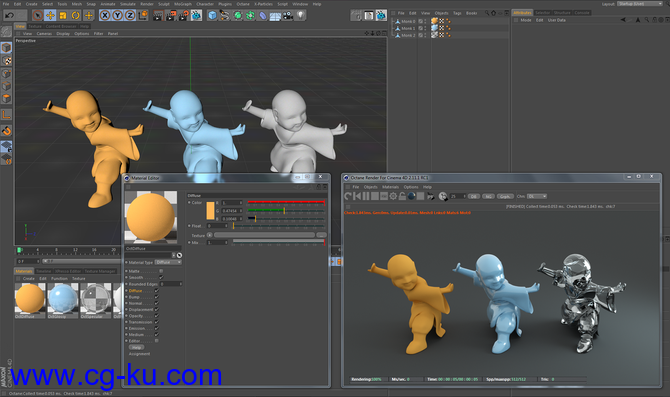Open the Edit Render Settings icon
This screenshot has height=397, width=670.
tap(184, 15)
